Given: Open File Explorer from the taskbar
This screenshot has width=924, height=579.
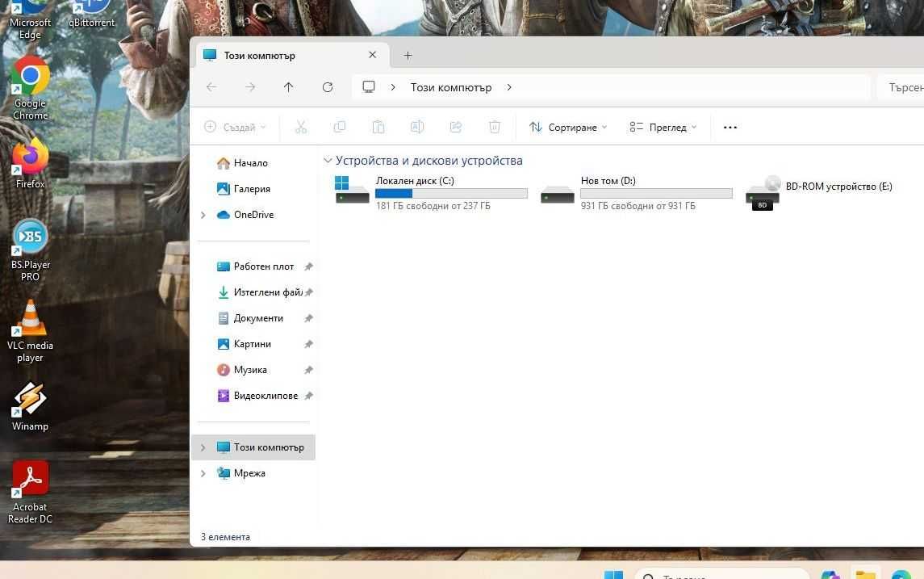Looking at the screenshot, I should coord(866,575).
